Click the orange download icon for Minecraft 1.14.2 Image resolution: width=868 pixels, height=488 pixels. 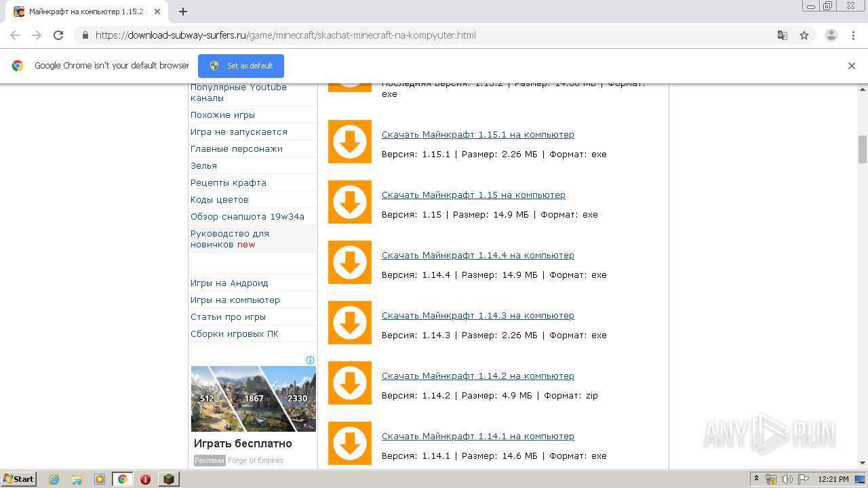coord(350,383)
